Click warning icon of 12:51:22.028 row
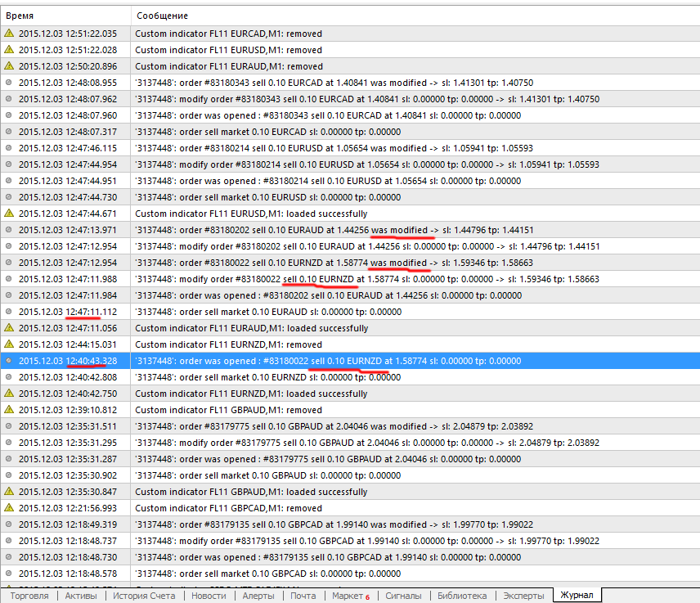Viewport: 700px width, 603px height. point(9,50)
